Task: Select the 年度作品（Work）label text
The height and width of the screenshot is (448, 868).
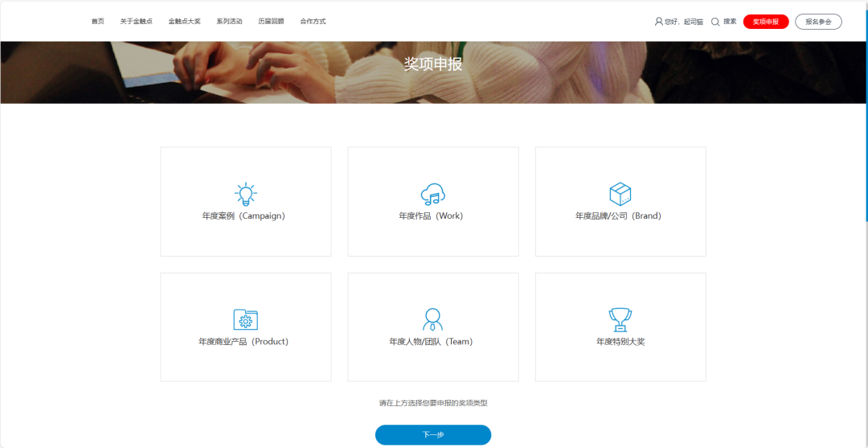Action: coord(431,216)
